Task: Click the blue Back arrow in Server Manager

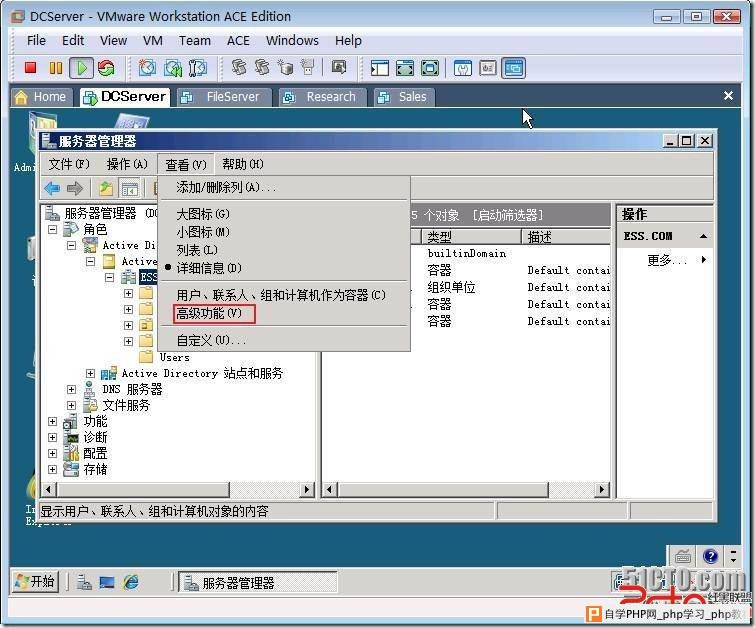Action: [52, 188]
